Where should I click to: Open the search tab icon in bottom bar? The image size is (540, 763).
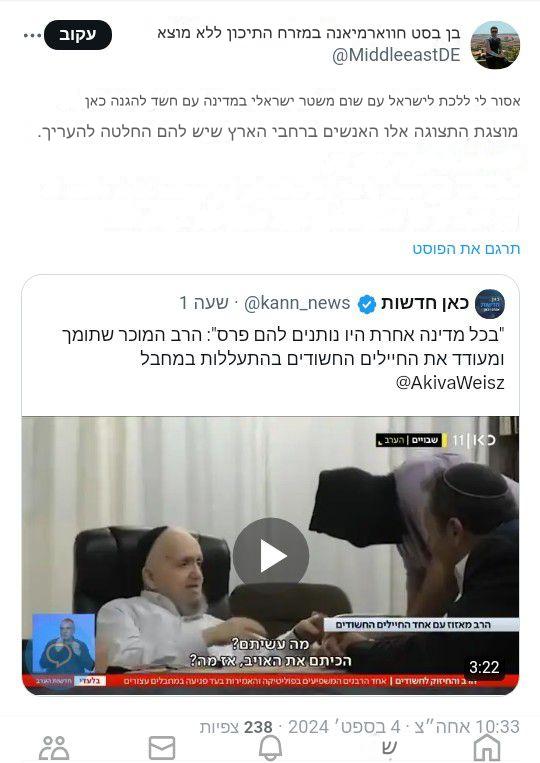(x=388, y=747)
